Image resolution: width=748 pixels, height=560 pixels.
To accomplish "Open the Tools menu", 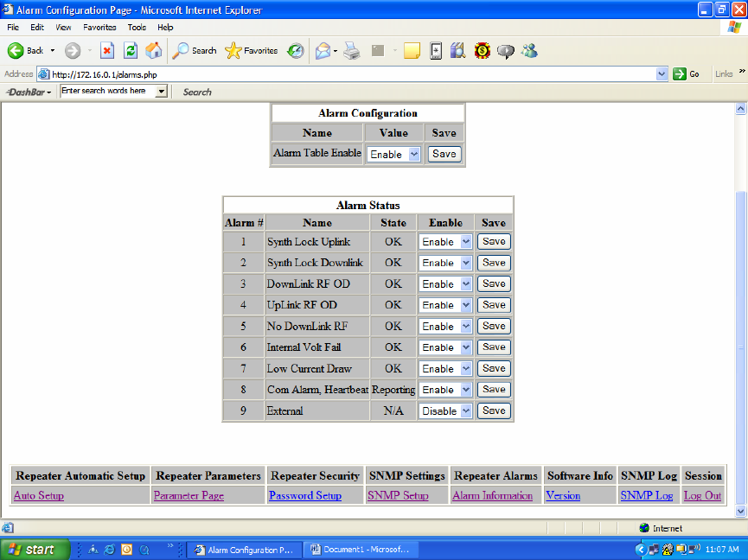I will point(137,27).
